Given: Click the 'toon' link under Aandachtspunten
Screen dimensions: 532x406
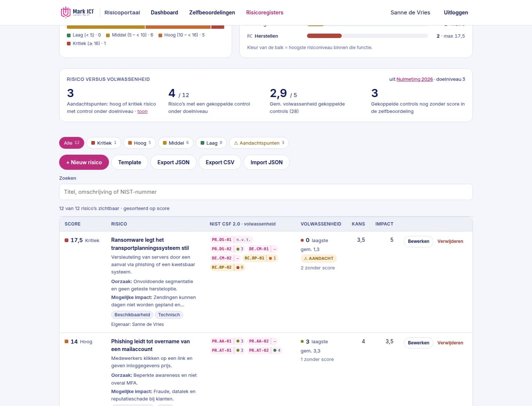Looking at the screenshot, I should coord(142,111).
